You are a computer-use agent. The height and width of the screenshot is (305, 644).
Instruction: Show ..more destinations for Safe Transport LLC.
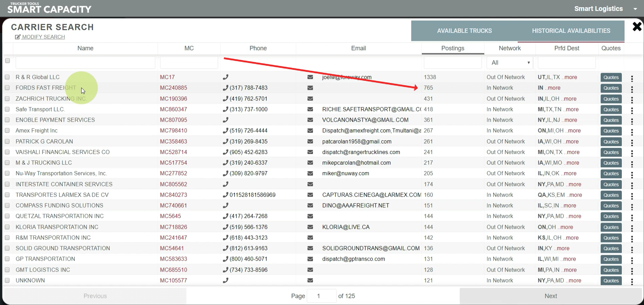(571, 109)
